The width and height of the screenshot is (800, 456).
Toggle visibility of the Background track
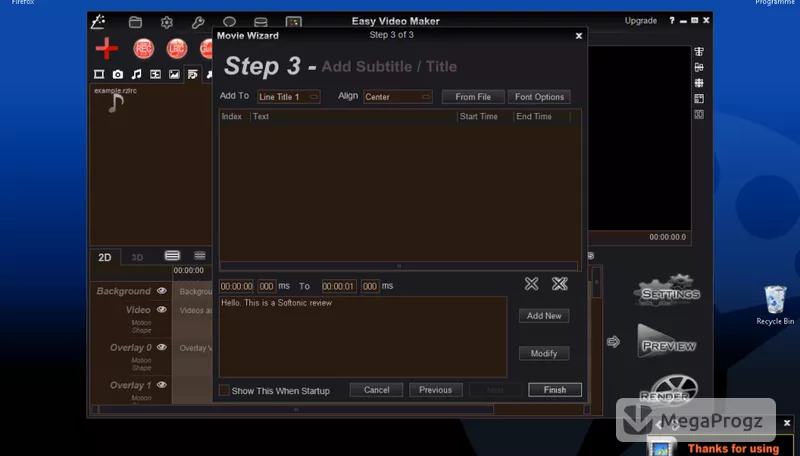[162, 291]
